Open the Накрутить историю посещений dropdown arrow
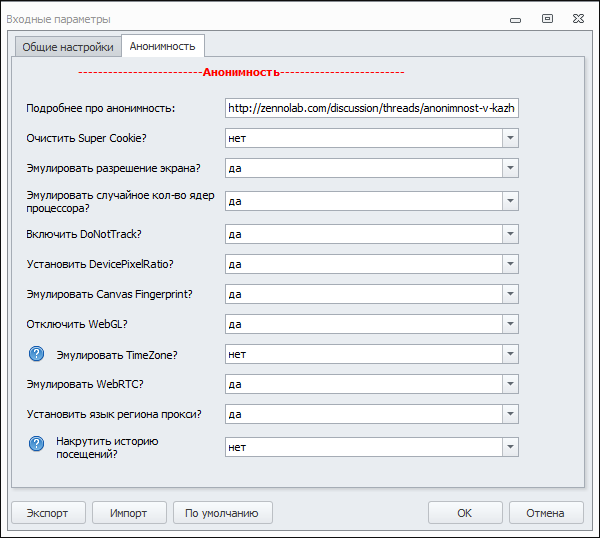The image size is (600, 538). (510, 447)
